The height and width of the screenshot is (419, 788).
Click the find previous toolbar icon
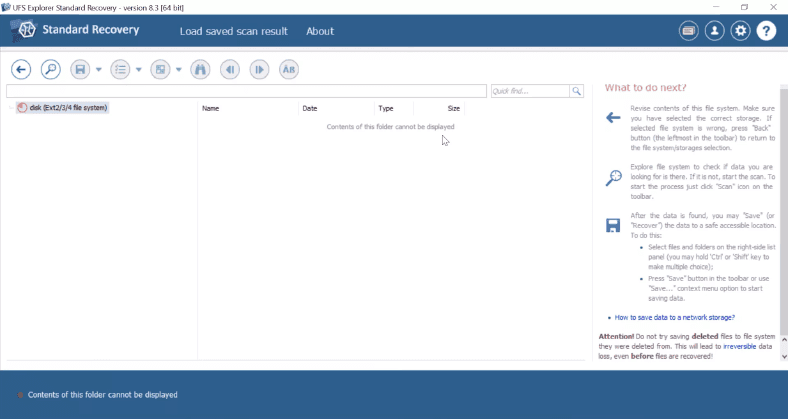(x=230, y=69)
